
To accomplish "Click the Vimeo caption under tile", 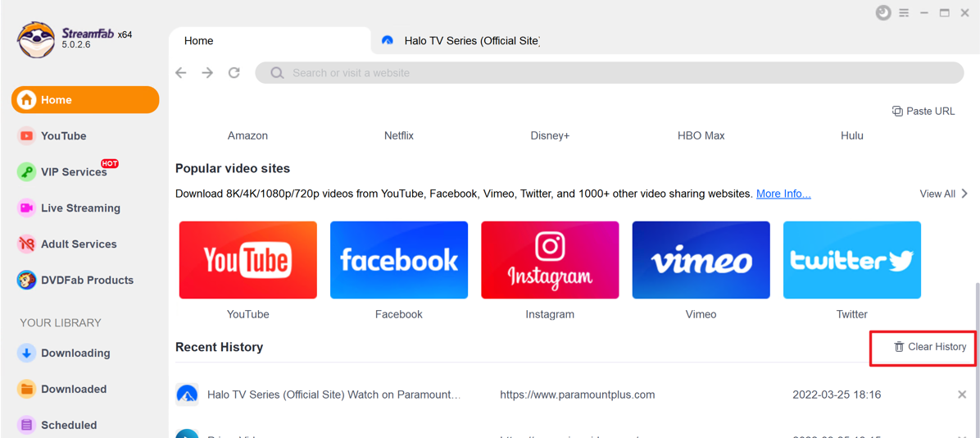I will pyautogui.click(x=701, y=314).
